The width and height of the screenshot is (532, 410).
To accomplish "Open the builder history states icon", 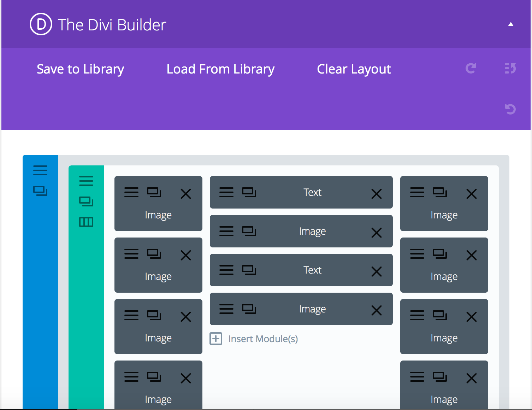I will click(510, 68).
